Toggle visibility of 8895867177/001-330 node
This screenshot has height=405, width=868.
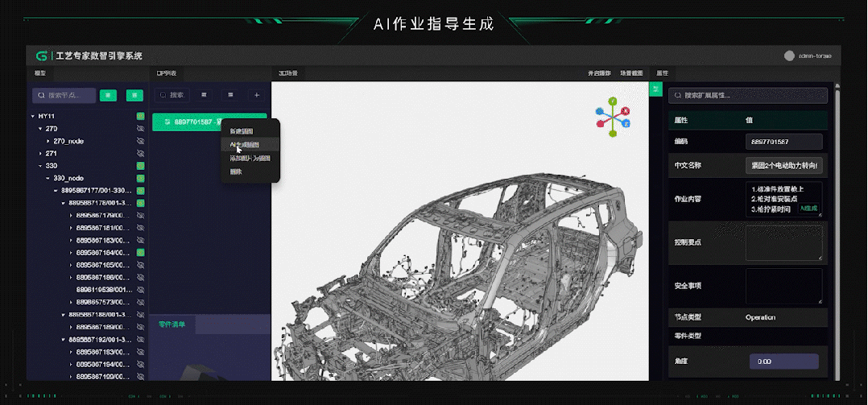tap(141, 190)
